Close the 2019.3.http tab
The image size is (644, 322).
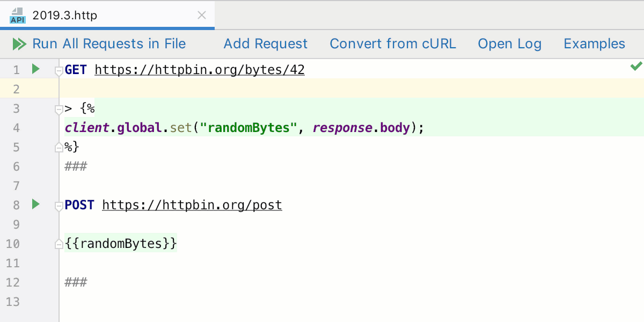click(201, 16)
